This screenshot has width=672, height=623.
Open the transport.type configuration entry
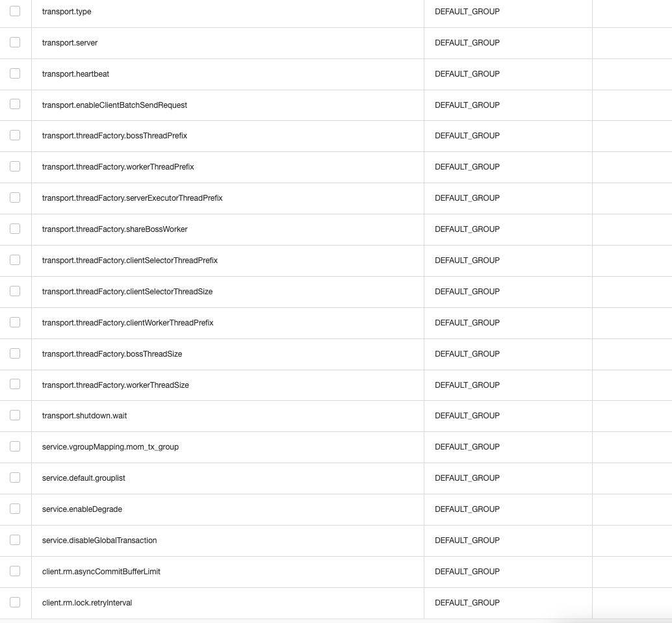click(x=66, y=12)
